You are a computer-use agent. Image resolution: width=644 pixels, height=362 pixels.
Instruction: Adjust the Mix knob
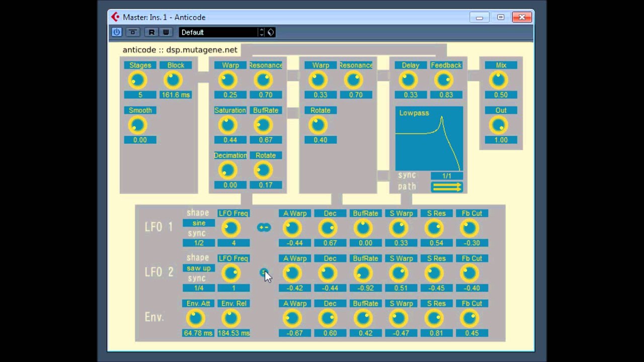pyautogui.click(x=499, y=80)
